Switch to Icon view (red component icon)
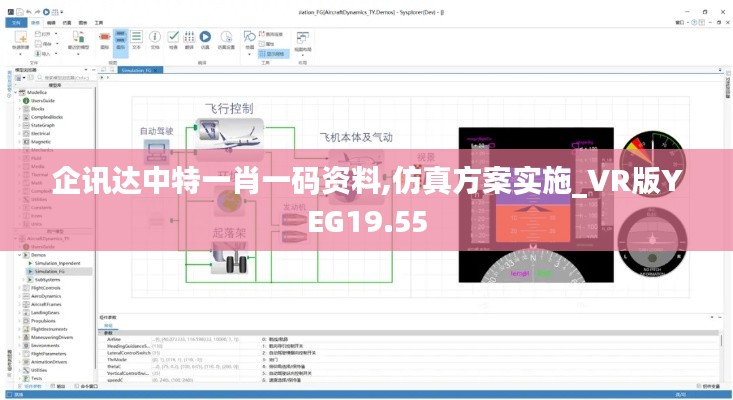The height and width of the screenshot is (400, 733). [104, 37]
